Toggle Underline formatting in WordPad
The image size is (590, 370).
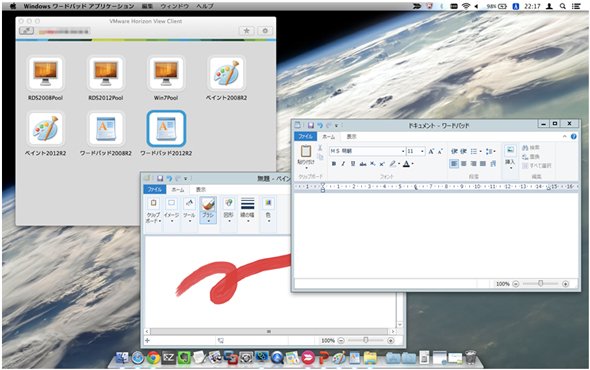click(x=353, y=164)
